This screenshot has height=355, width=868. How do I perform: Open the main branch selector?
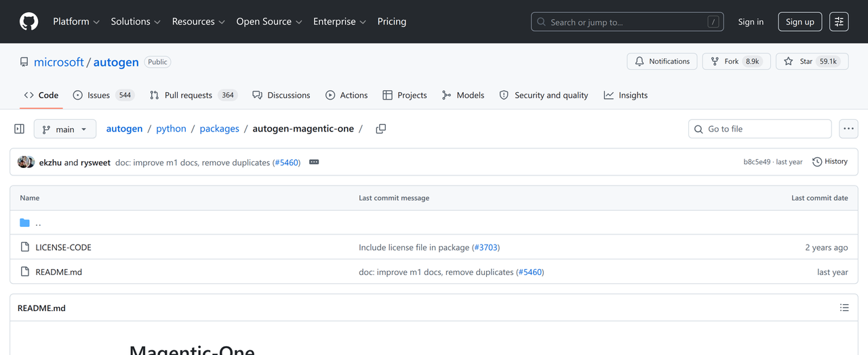(x=65, y=129)
